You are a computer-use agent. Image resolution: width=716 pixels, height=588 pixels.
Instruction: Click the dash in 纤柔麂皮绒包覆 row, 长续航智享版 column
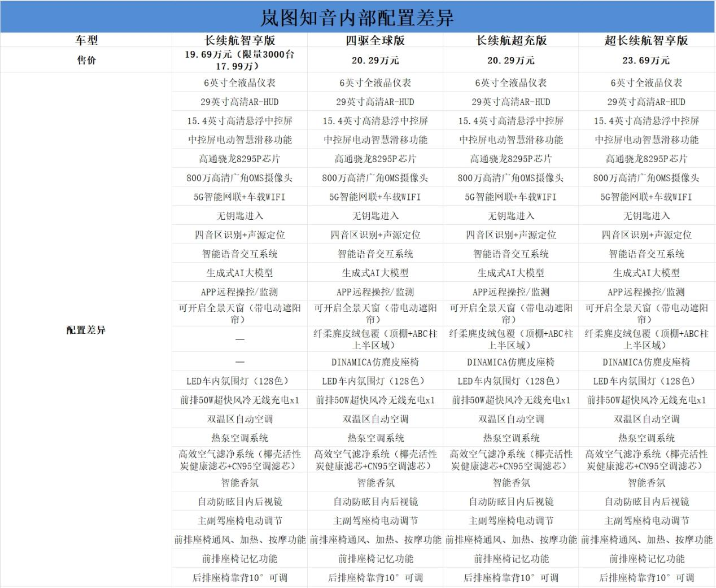[239, 339]
